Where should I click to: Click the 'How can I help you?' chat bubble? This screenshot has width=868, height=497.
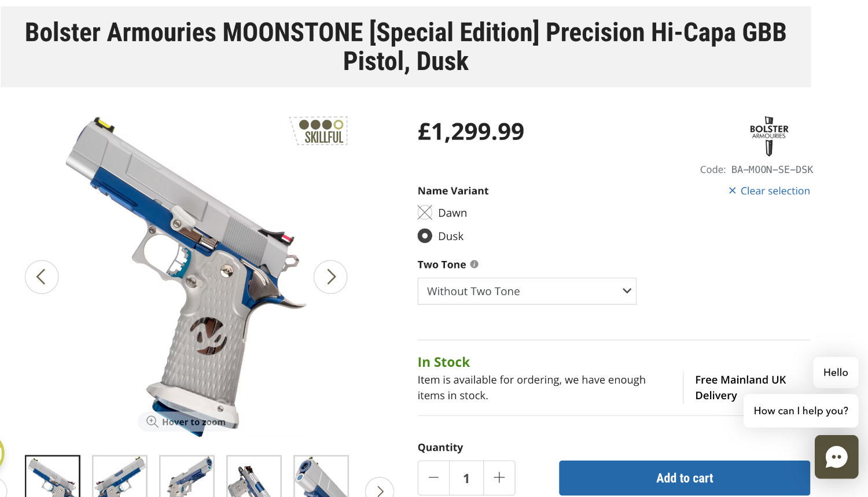800,411
